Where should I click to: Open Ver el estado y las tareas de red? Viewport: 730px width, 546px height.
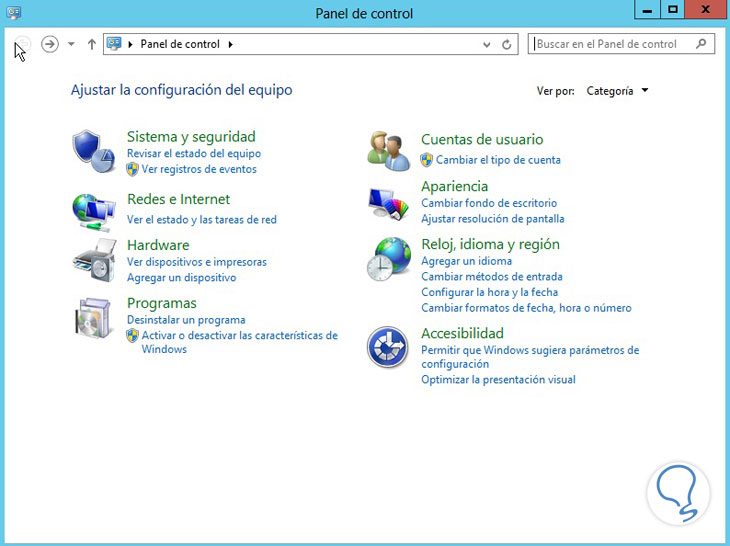[x=202, y=219]
